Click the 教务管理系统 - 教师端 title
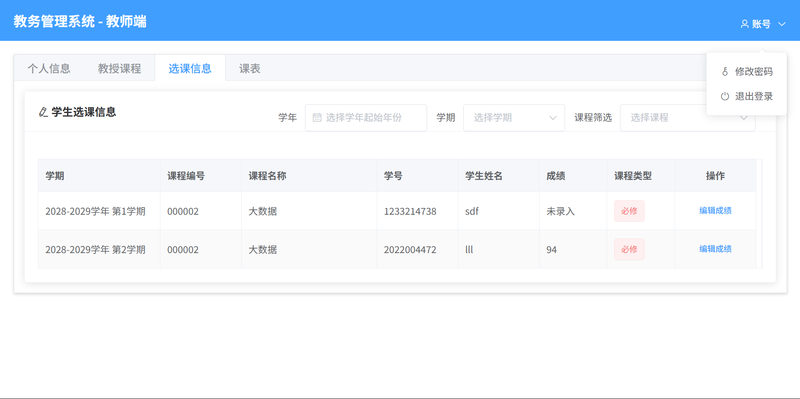 click(x=80, y=21)
